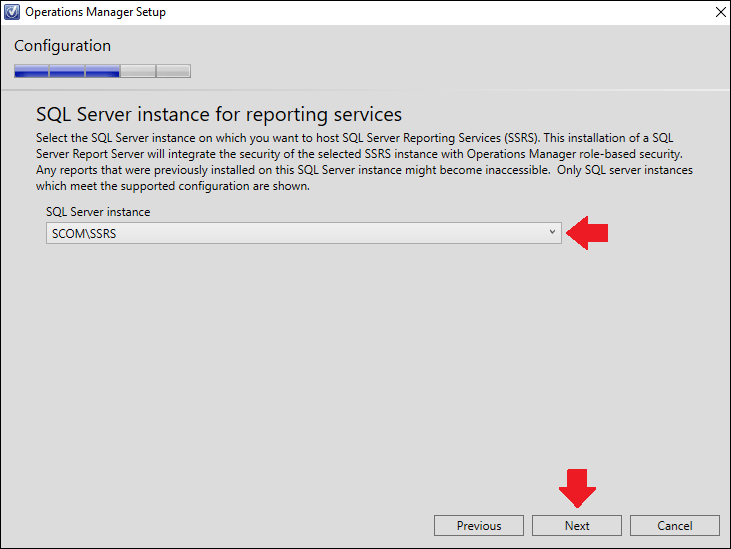Viewport: 731px width, 549px height.
Task: Expand the SQL Server instance dropdown arrow
Action: pyautogui.click(x=552, y=232)
